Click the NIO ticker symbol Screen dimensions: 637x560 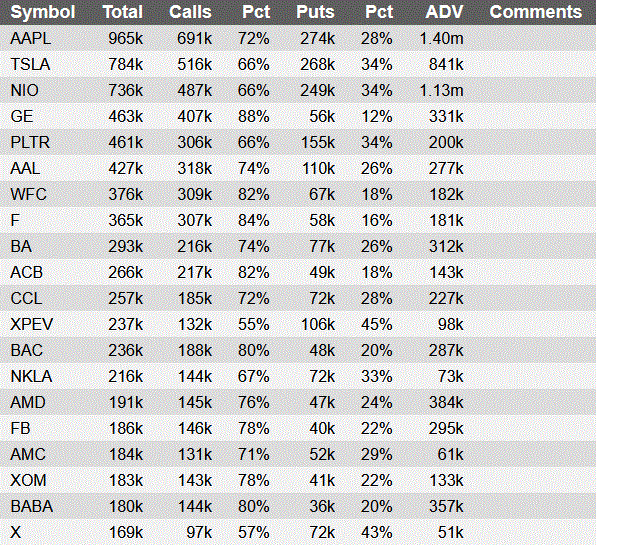click(x=24, y=91)
